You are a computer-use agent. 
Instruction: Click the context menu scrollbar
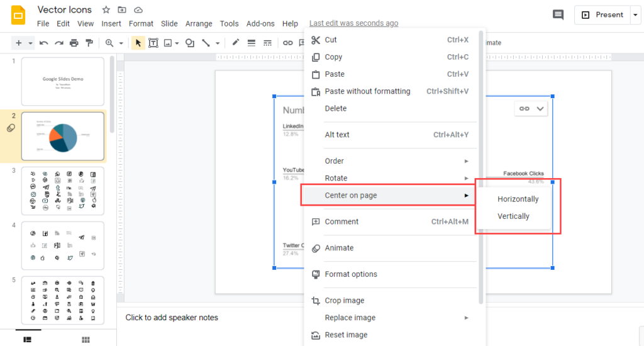pyautogui.click(x=481, y=169)
